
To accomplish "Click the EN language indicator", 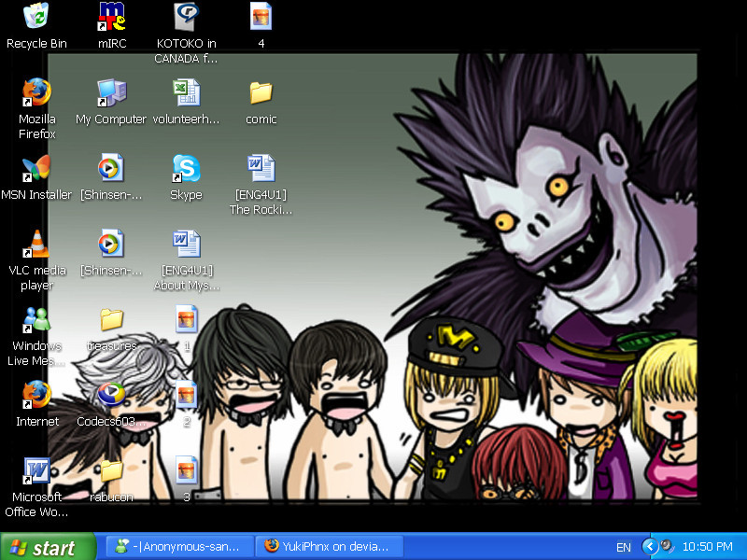I will [x=623, y=547].
